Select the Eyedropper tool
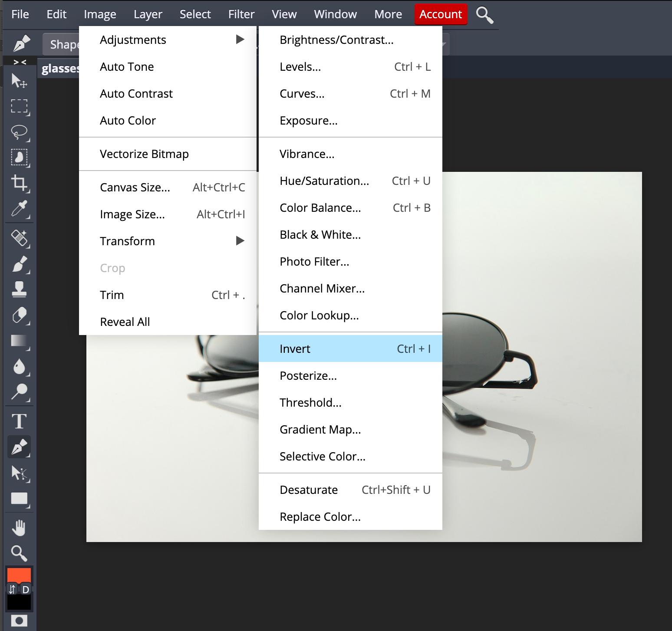 click(x=19, y=209)
